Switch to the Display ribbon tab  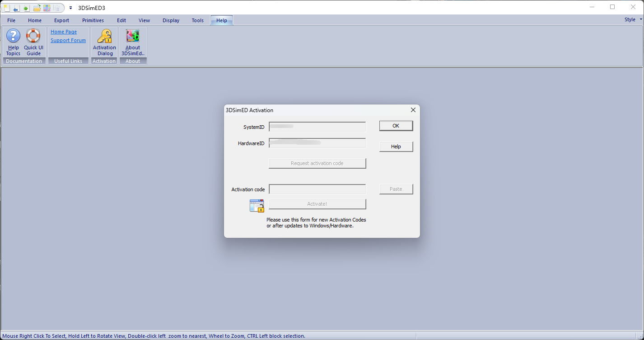tap(171, 20)
